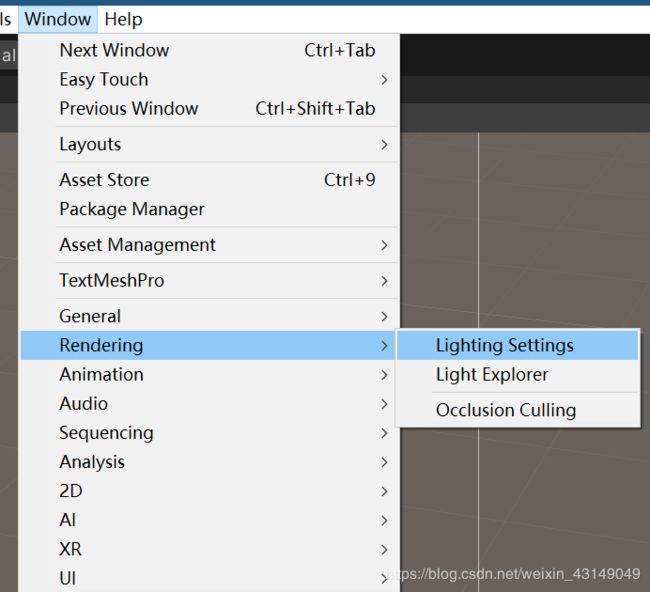Expand the XR submenu

[x=209, y=549]
